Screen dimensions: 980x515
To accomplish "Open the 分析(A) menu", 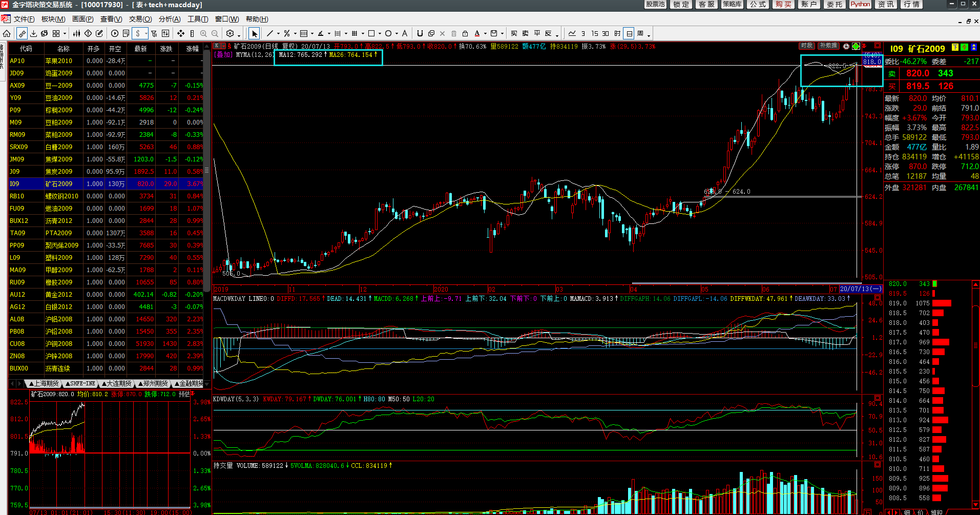I will pyautogui.click(x=170, y=19).
